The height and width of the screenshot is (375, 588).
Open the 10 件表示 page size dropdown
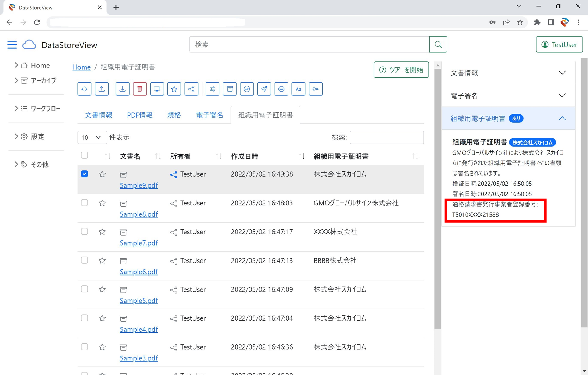(92, 138)
